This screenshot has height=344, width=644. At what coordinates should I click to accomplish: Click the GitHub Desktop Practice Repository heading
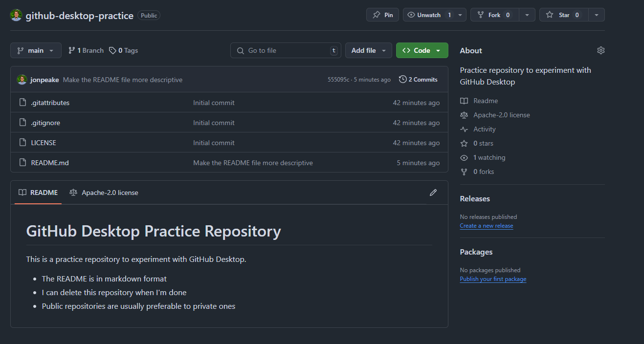(154, 231)
